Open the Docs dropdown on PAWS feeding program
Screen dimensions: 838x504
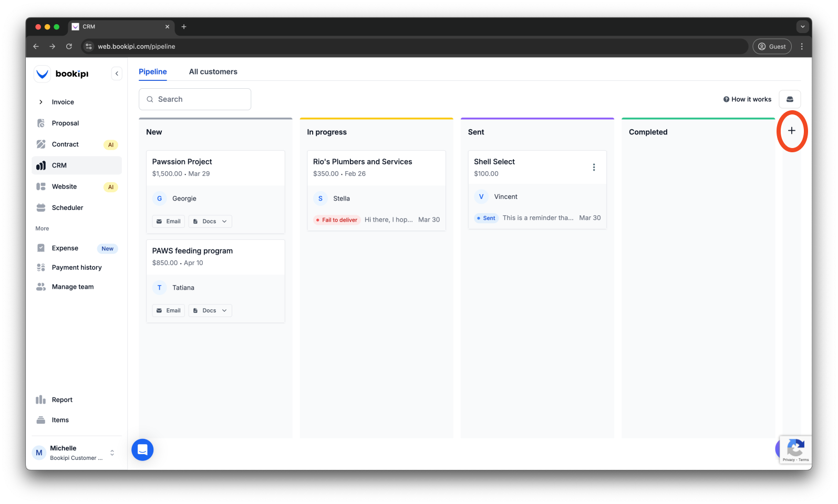pyautogui.click(x=210, y=311)
